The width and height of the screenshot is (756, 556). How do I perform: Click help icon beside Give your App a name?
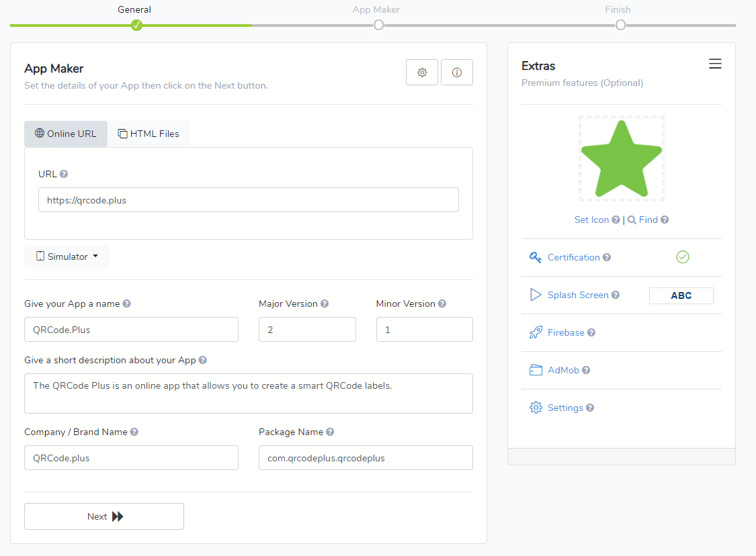pos(126,304)
